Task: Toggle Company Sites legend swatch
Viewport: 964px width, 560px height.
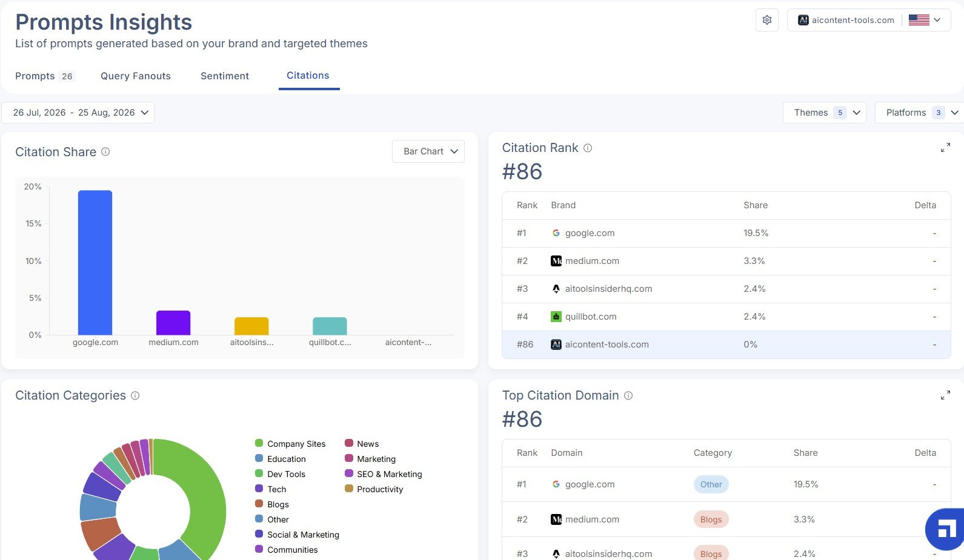Action: (259, 443)
